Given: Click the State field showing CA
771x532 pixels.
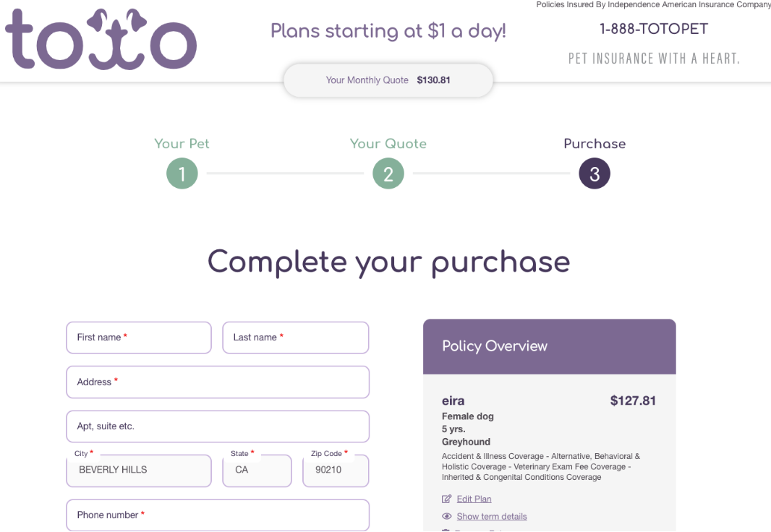Looking at the screenshot, I should coord(257,471).
